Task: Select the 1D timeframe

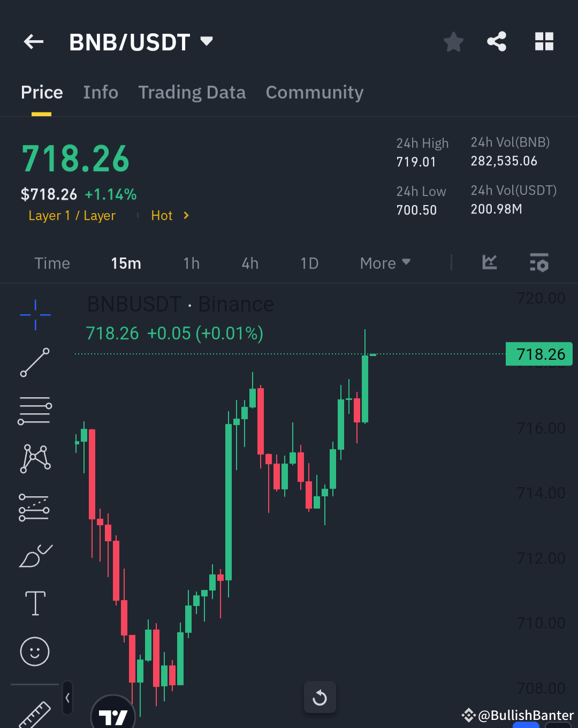Action: (309, 263)
